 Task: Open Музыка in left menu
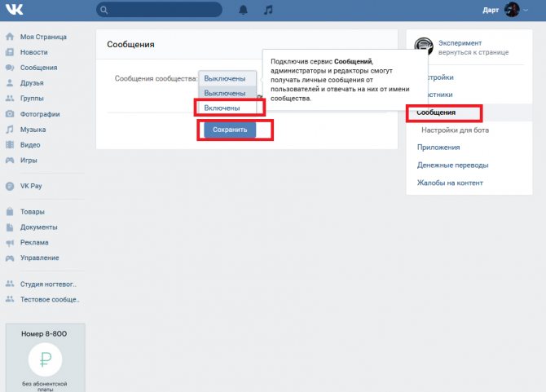[x=33, y=130]
